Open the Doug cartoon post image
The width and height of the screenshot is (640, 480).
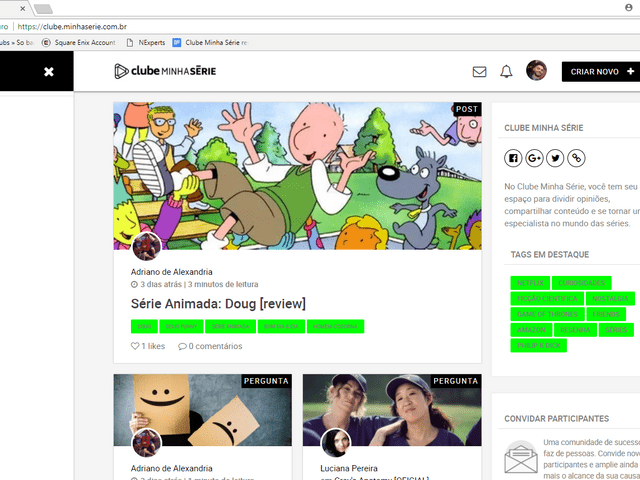pos(297,176)
